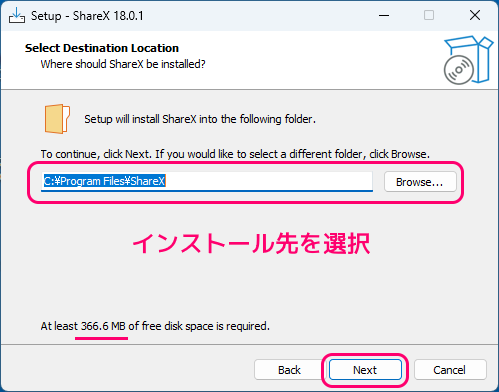Open the Browse... folder picker
This screenshot has height=392, width=499.
(420, 182)
